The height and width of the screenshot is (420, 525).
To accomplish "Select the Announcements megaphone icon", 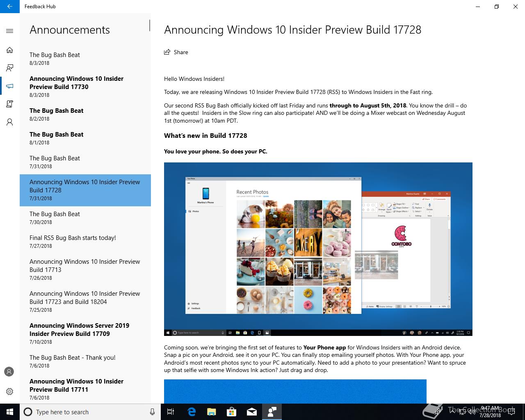I will coord(10,86).
